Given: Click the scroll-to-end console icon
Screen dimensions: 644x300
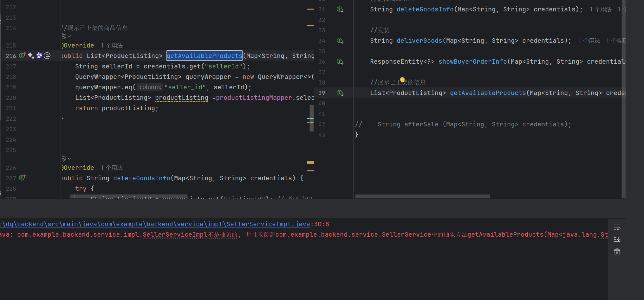Looking at the screenshot, I should (617, 239).
